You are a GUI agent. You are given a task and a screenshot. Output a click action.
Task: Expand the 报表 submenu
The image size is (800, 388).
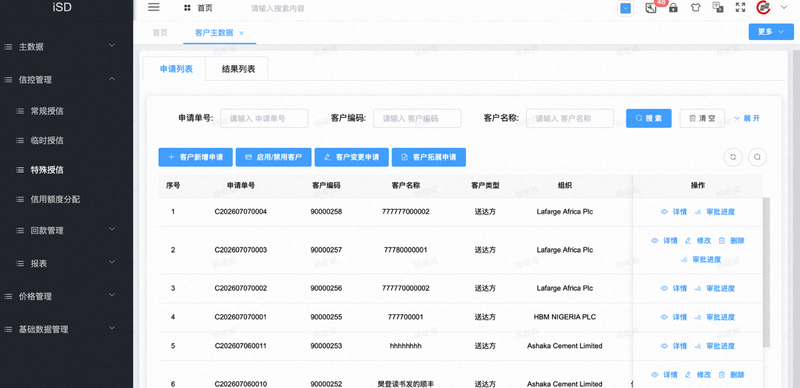coord(66,263)
